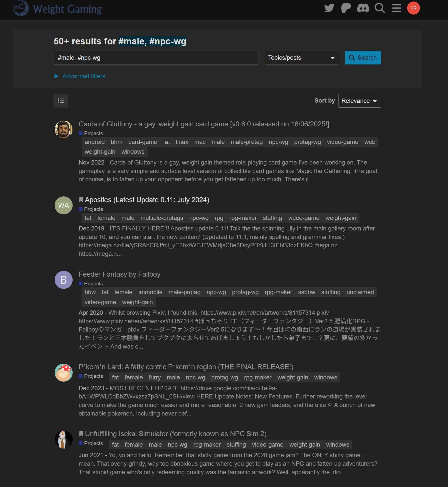Click the header magnifier search icon
The width and height of the screenshot is (448, 487).
pyautogui.click(x=380, y=8)
